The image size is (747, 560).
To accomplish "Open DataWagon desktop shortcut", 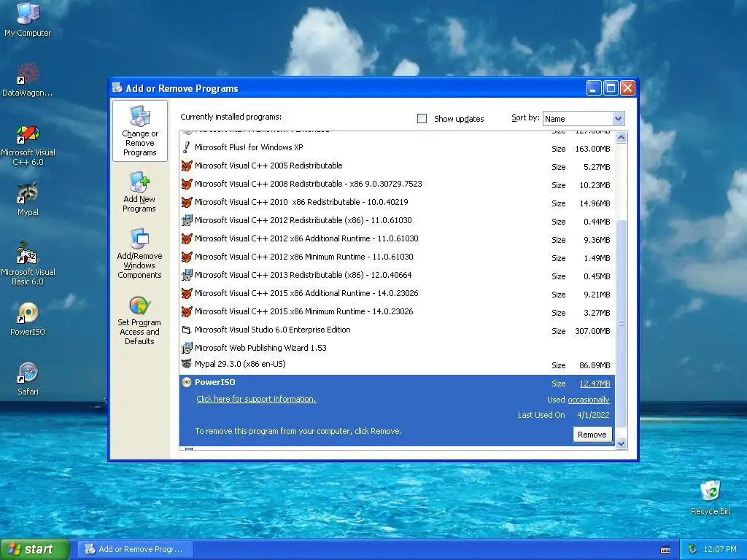I will click(x=28, y=79).
